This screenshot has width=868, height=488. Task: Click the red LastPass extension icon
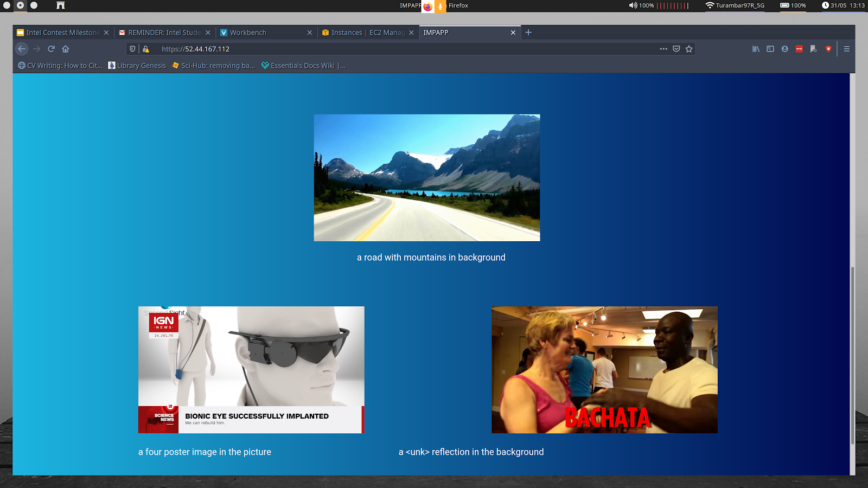point(799,49)
